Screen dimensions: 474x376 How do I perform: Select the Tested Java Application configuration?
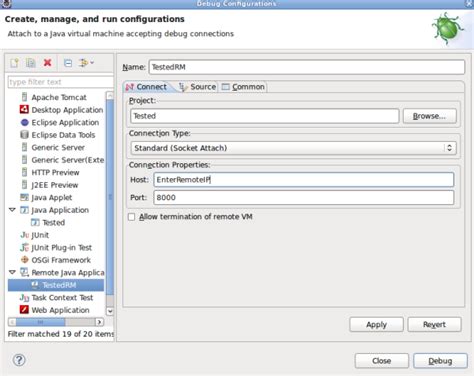(x=53, y=222)
